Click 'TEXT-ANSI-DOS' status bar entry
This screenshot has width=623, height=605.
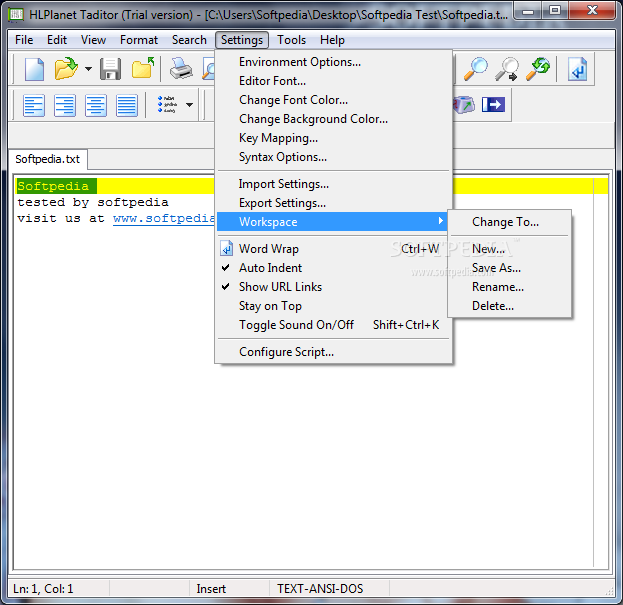coord(320,588)
